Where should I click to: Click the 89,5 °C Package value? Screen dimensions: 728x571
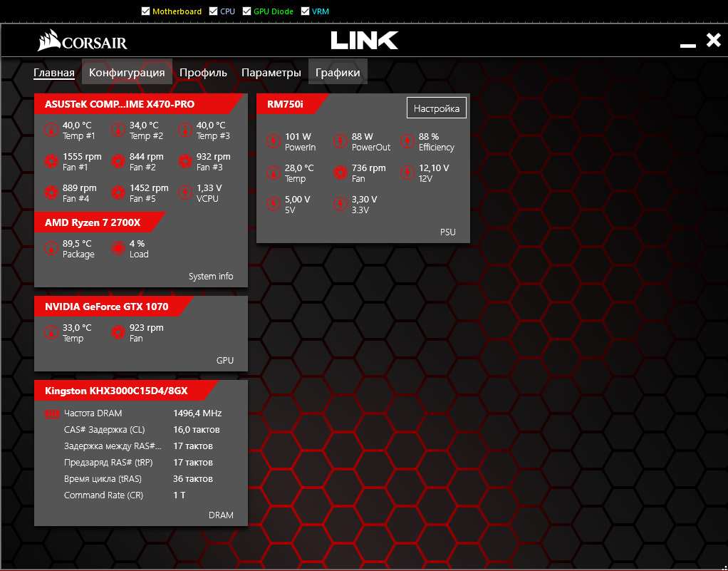pyautogui.click(x=77, y=244)
